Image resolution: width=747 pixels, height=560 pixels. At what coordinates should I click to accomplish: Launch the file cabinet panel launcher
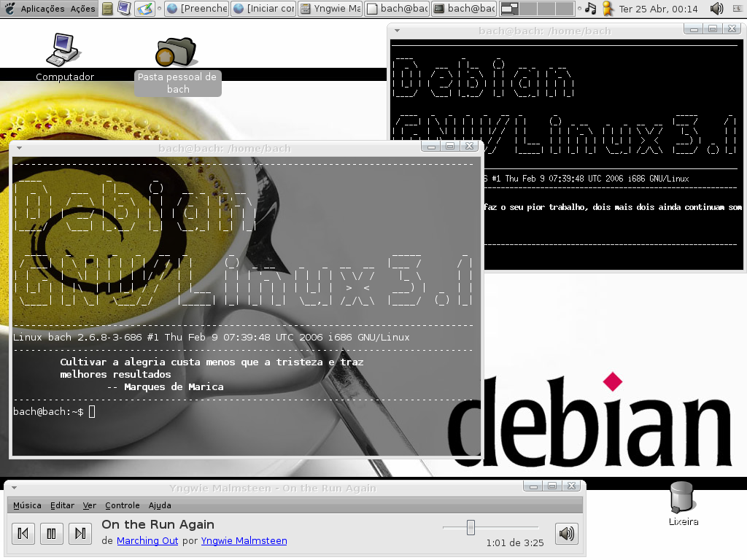pyautogui.click(x=108, y=9)
